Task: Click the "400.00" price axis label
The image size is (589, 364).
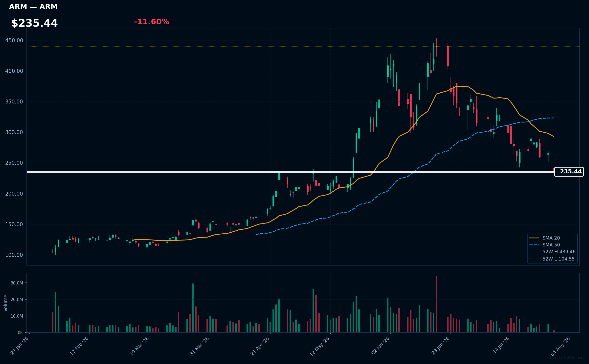Action: [x=14, y=71]
